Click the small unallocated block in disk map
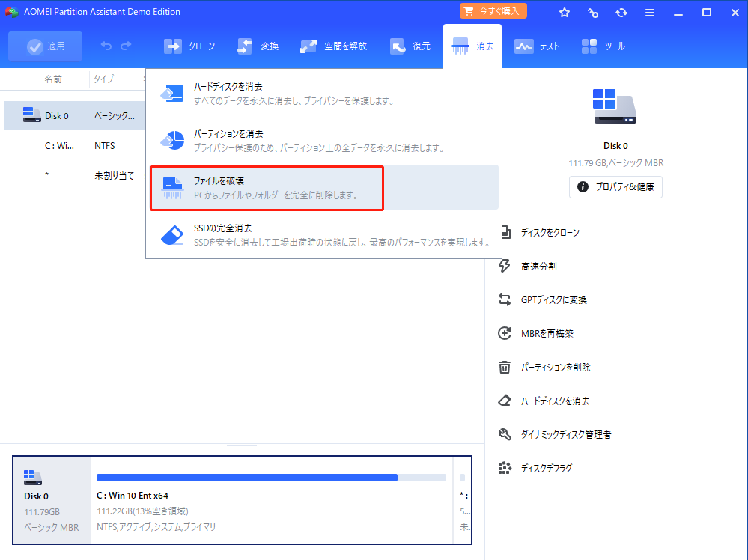The height and width of the screenshot is (560, 748). [x=462, y=500]
